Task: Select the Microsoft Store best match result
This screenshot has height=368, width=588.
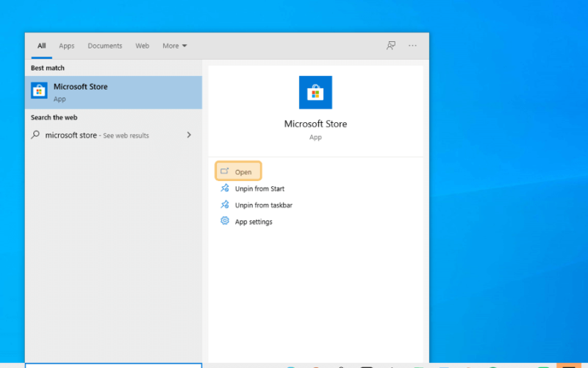Action: (x=113, y=93)
